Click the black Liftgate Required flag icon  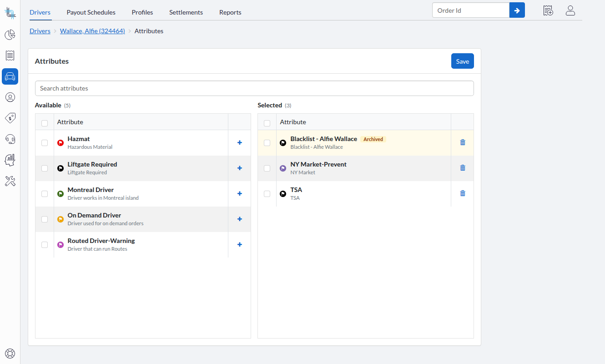[x=60, y=168]
